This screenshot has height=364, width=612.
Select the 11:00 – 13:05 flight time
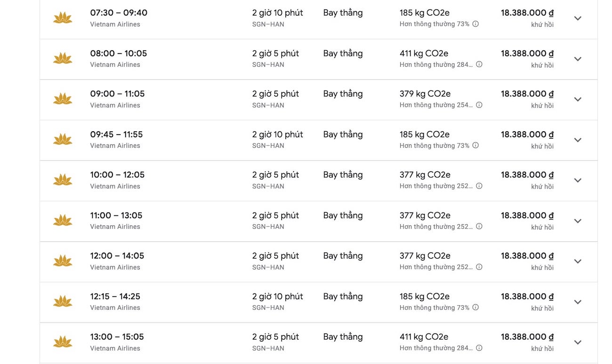tap(116, 215)
